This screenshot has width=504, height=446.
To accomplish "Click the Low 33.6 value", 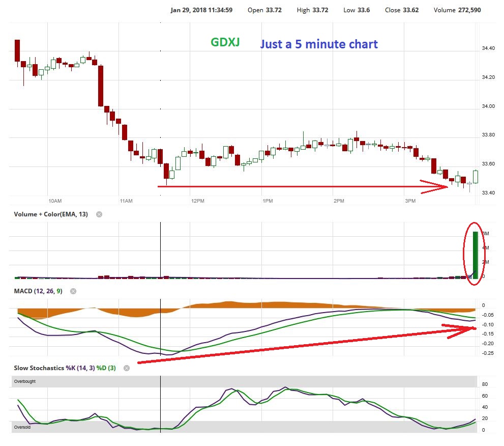I will [357, 10].
